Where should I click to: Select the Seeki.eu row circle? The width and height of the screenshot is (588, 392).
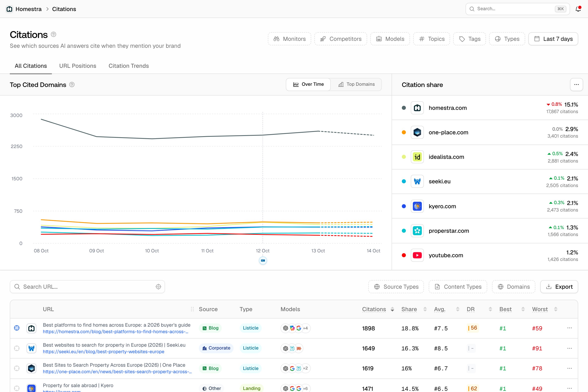[x=17, y=348]
